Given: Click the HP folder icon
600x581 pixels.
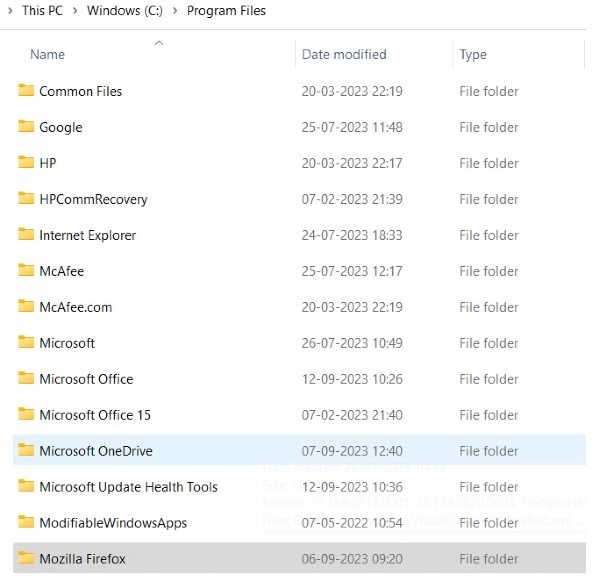Looking at the screenshot, I should click(x=26, y=162).
